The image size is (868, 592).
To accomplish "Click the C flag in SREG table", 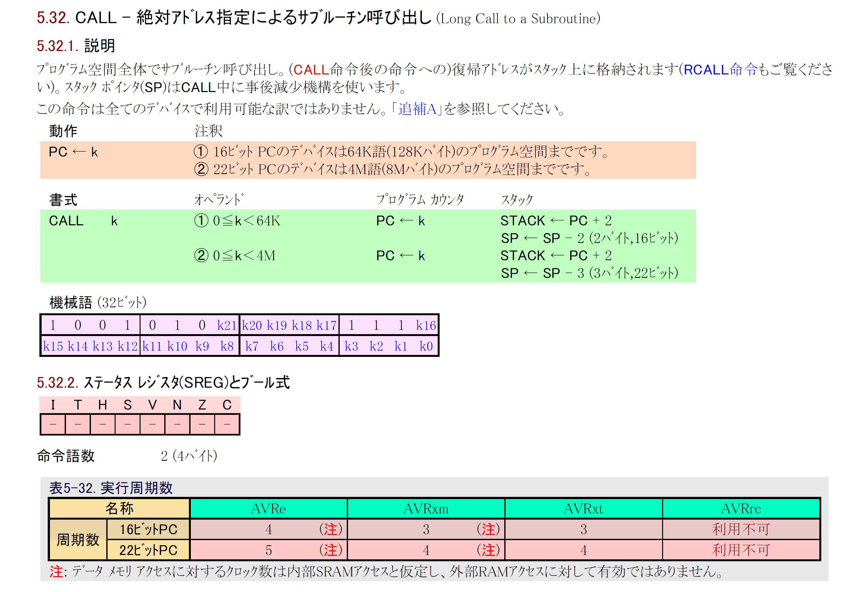I will 227,405.
